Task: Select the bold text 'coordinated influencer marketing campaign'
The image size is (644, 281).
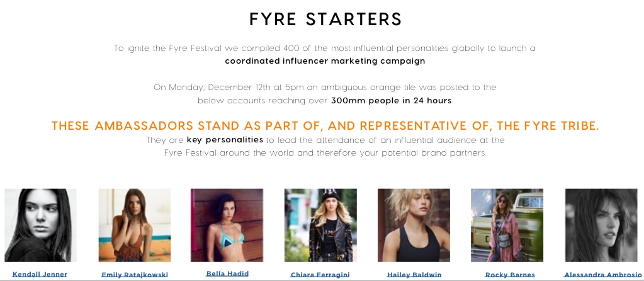Action: click(325, 61)
